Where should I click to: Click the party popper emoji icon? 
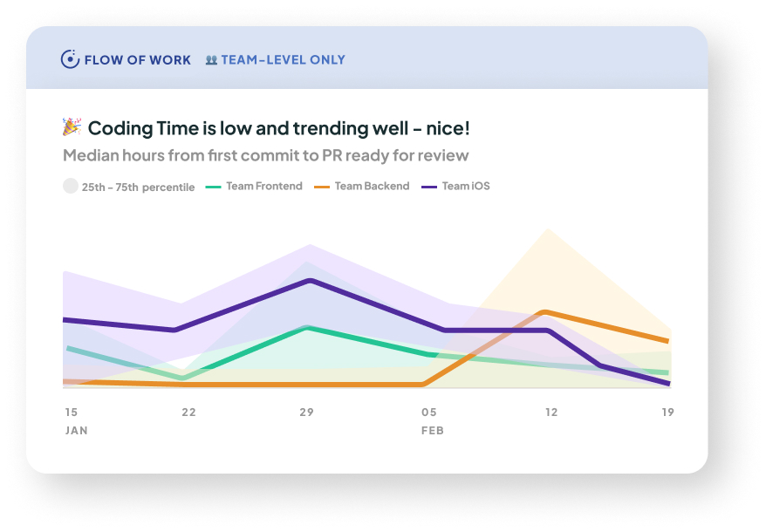72,128
